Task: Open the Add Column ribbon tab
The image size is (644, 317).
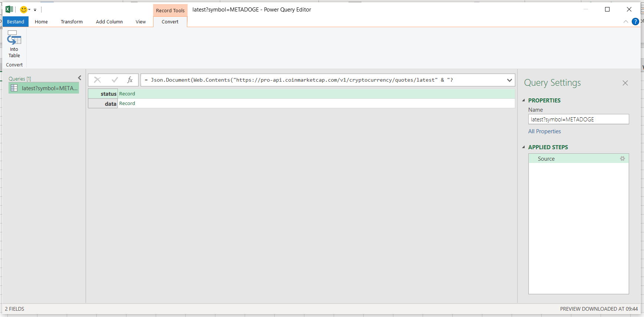Action: [109, 22]
